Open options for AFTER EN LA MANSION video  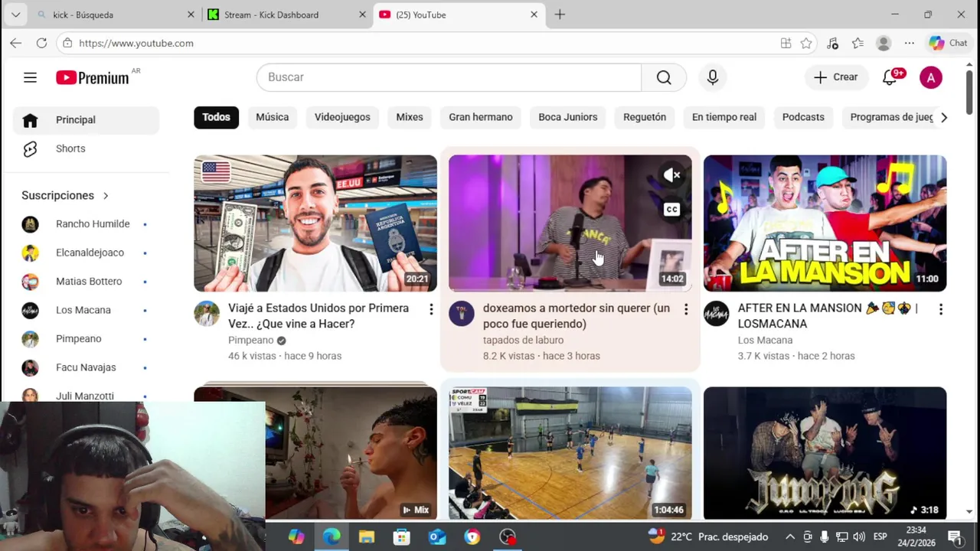[x=941, y=309]
